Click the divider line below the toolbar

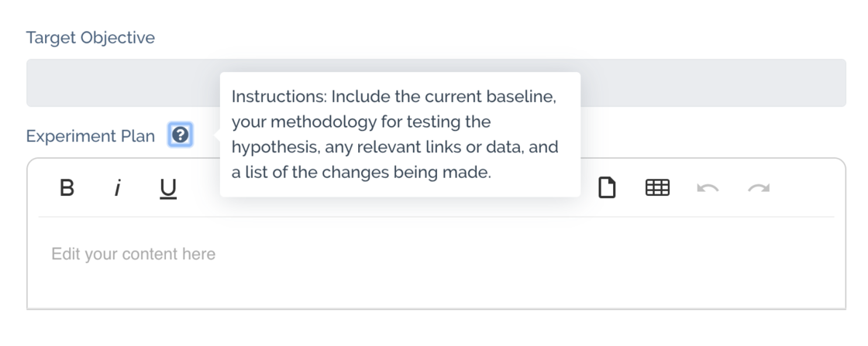tap(436, 218)
